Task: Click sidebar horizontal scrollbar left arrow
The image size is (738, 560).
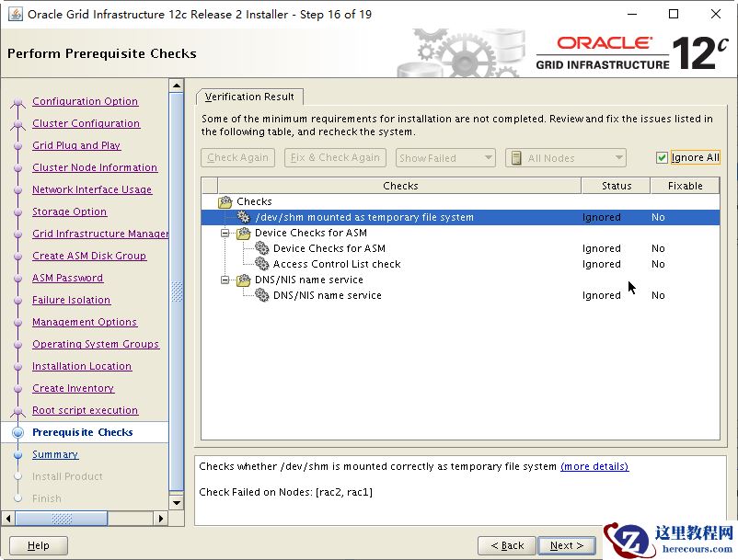Action: [x=8, y=519]
